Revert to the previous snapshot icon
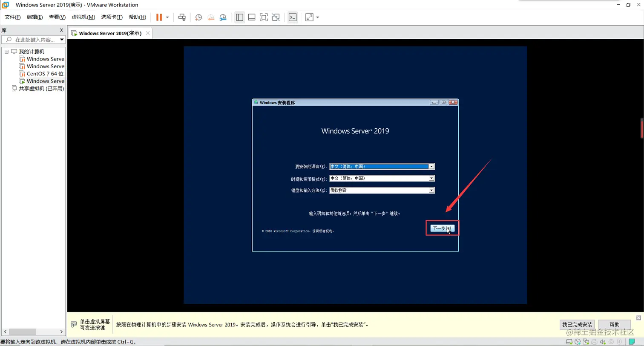644x346 pixels. pos(211,17)
